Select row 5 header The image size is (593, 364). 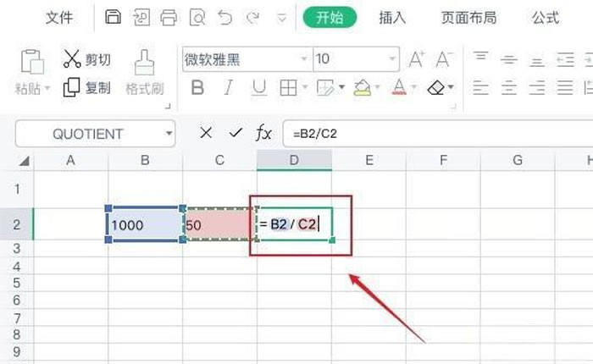pyautogui.click(x=17, y=283)
